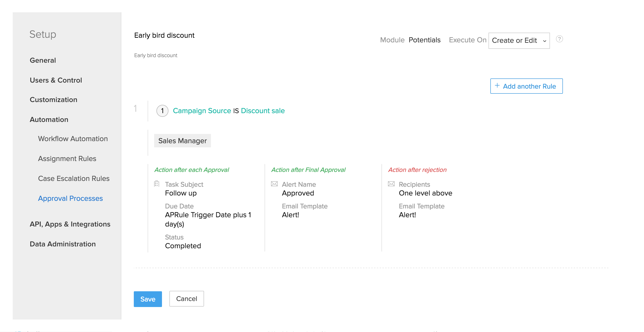The width and height of the screenshot is (644, 332).
Task: Click the circled number 1 criteria badge
Action: [x=162, y=111]
